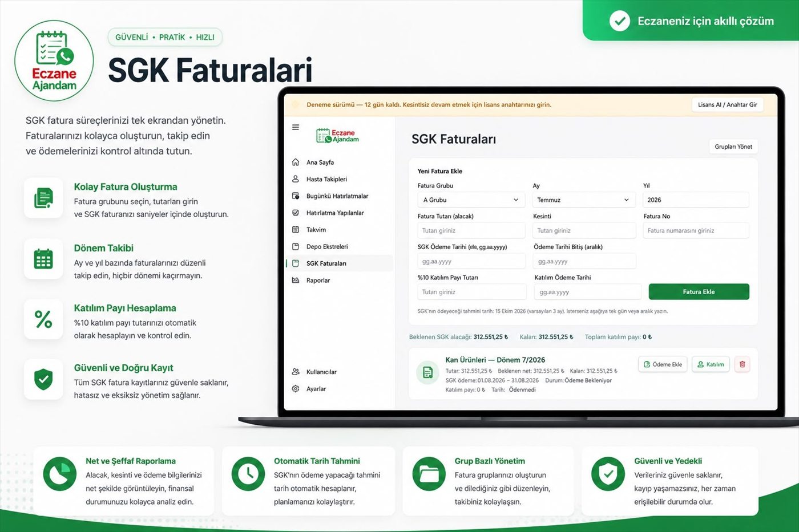Click the large circular Eczane Ajandam logo
This screenshot has width=799, height=532.
click(54, 61)
